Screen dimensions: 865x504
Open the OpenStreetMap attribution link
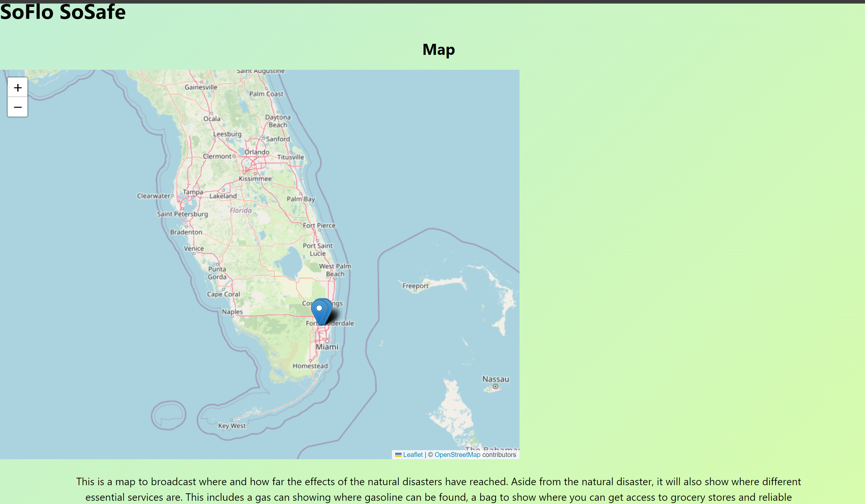point(457,455)
